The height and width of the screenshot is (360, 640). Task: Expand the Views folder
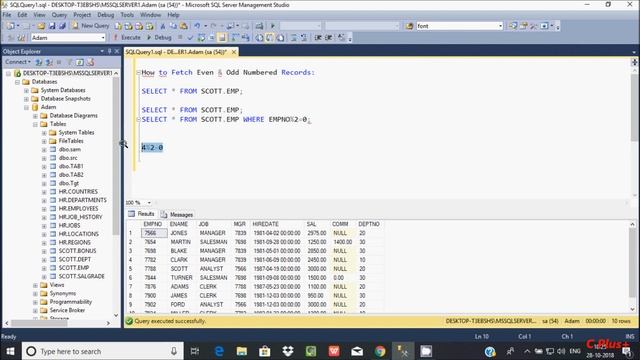[x=36, y=285]
